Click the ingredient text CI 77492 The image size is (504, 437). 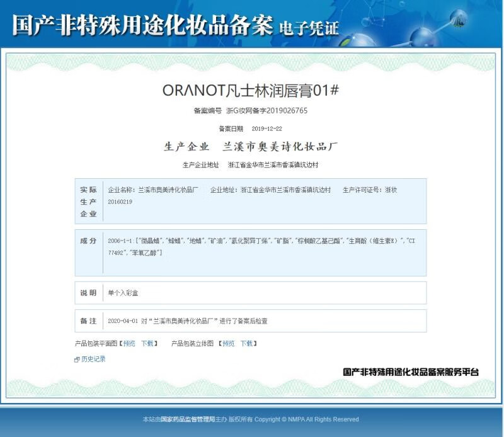(x=261, y=247)
